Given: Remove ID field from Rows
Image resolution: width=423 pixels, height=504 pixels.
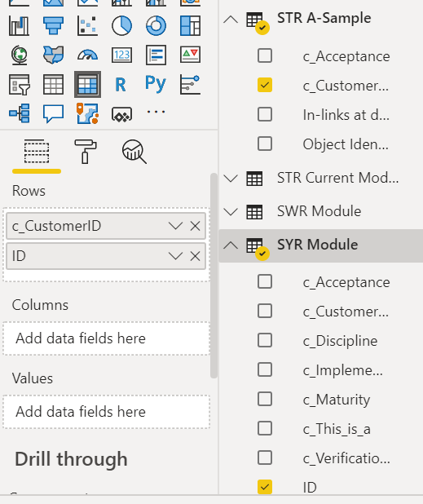Looking at the screenshot, I should [195, 256].
